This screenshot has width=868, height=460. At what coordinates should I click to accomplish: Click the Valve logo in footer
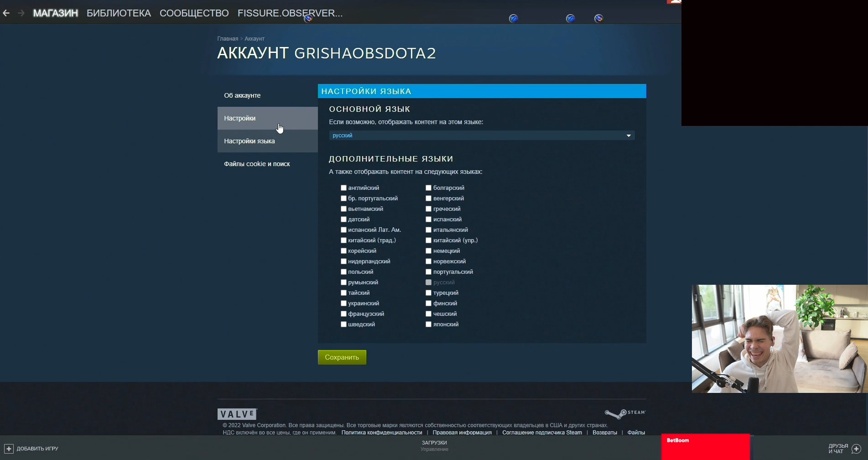[237, 414]
